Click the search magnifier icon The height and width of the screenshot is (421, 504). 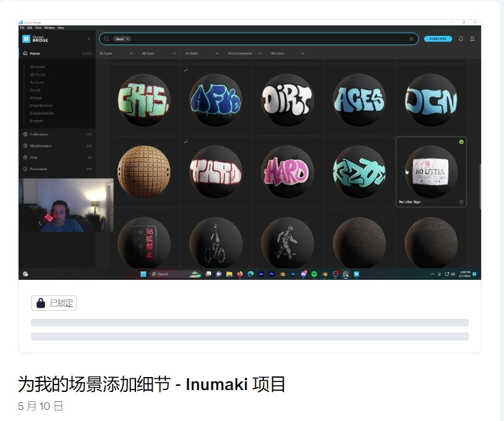106,39
